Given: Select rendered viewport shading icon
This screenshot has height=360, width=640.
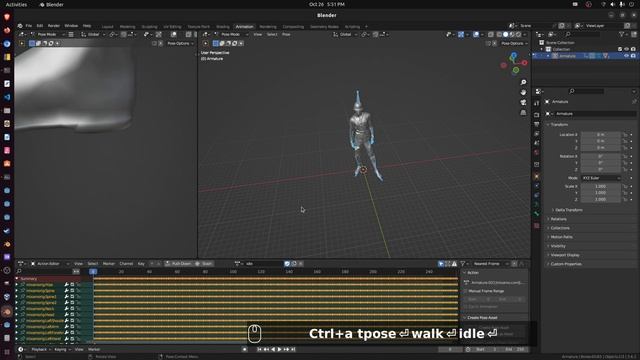Looking at the screenshot, I should [x=519, y=35].
